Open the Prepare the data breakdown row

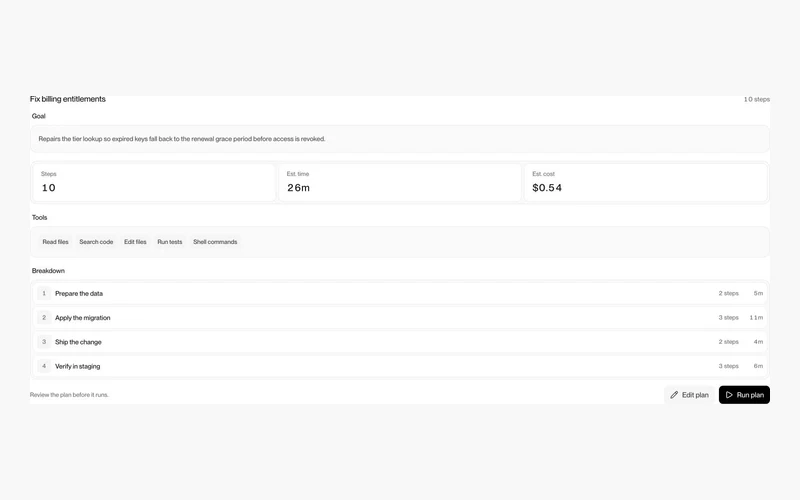point(400,293)
